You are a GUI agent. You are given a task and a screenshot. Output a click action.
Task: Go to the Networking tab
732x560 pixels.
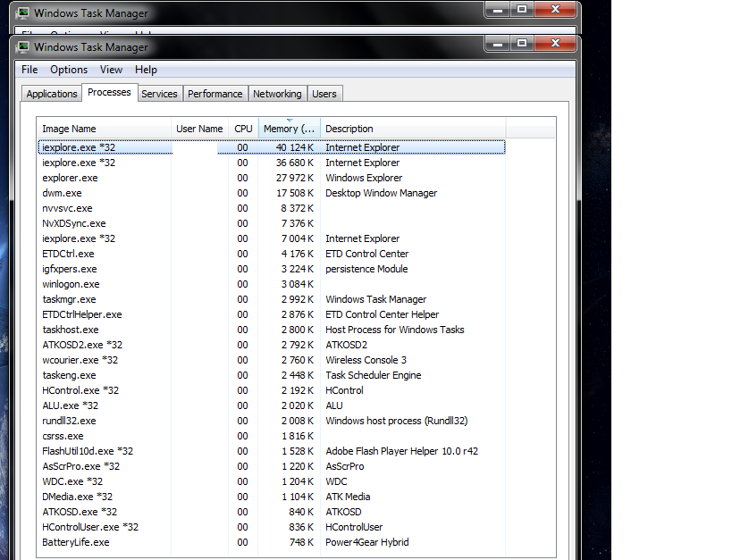click(x=277, y=94)
